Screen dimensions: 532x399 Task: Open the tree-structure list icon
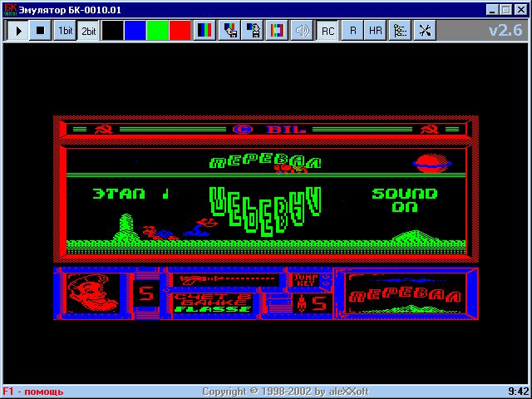[400, 31]
